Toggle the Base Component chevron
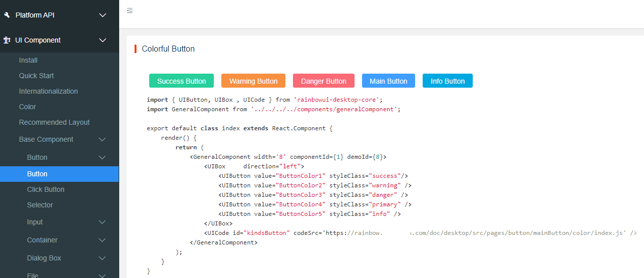The height and width of the screenshot is (278, 644). (x=102, y=139)
